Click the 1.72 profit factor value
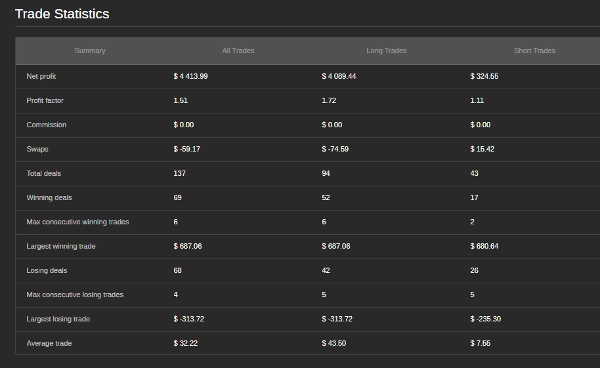The width and height of the screenshot is (600, 368). pos(329,101)
